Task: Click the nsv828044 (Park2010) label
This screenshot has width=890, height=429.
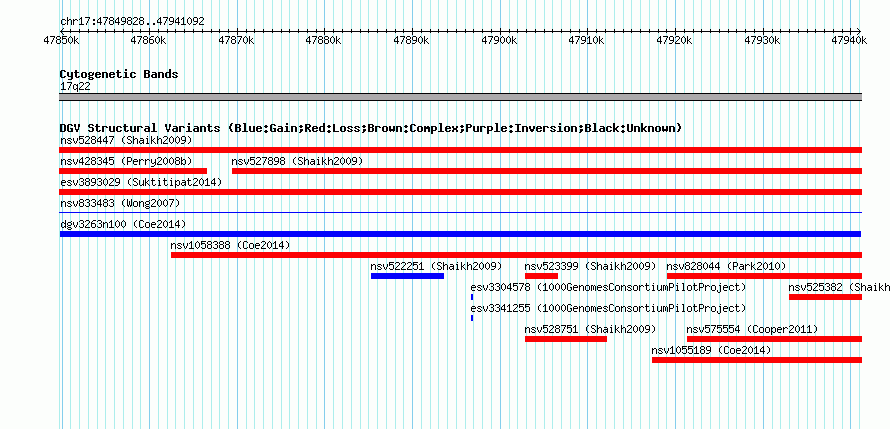Action: (726, 266)
